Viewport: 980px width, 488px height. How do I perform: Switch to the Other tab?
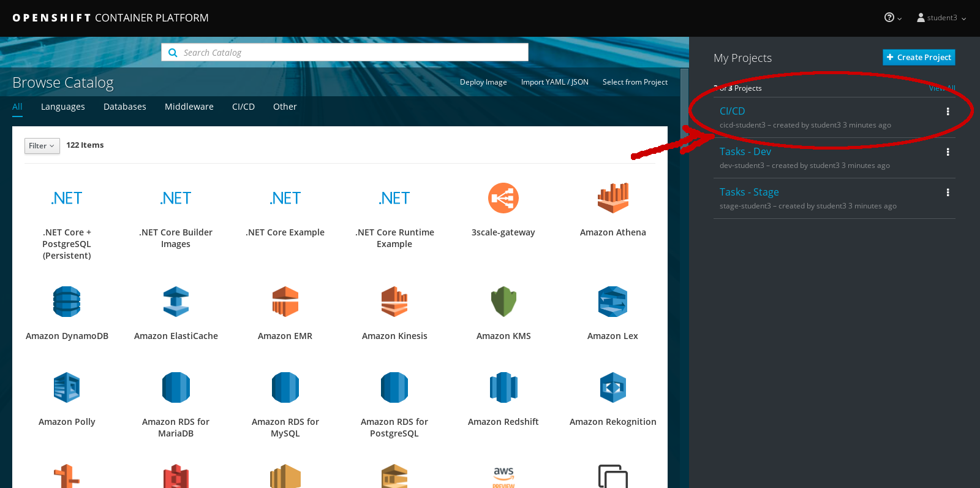(285, 107)
